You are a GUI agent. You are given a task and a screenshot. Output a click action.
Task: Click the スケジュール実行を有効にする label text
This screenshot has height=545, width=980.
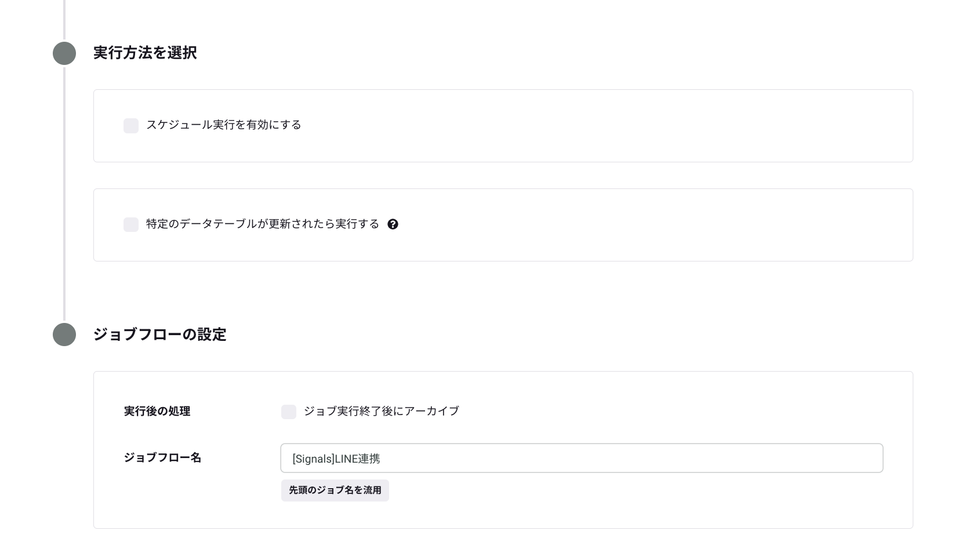point(224,125)
